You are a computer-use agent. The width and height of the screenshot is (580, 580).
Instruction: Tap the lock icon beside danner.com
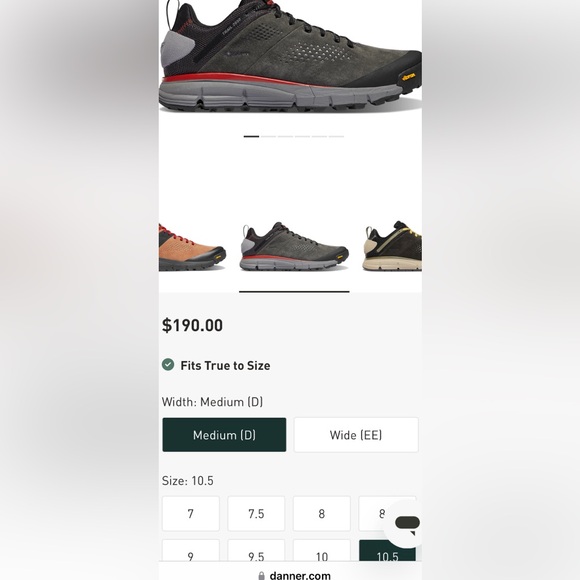(x=262, y=576)
